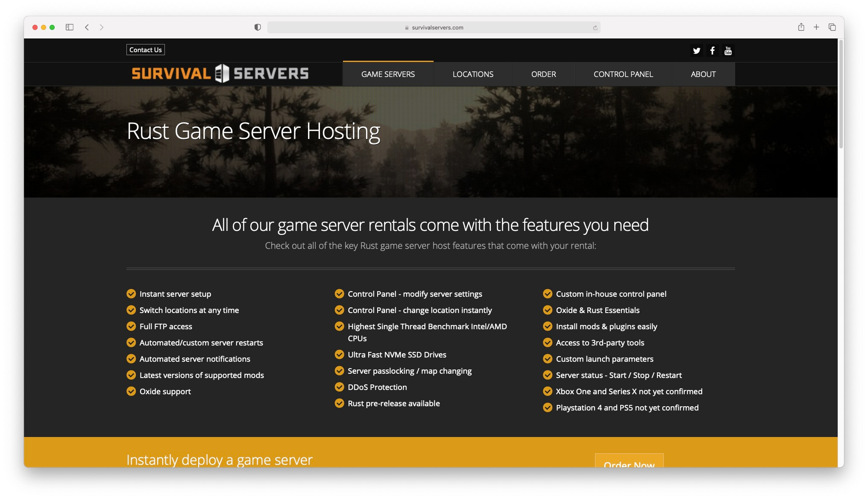Image resolution: width=868 pixels, height=499 pixels.
Task: Click the green zoom window control
Action: point(52,27)
